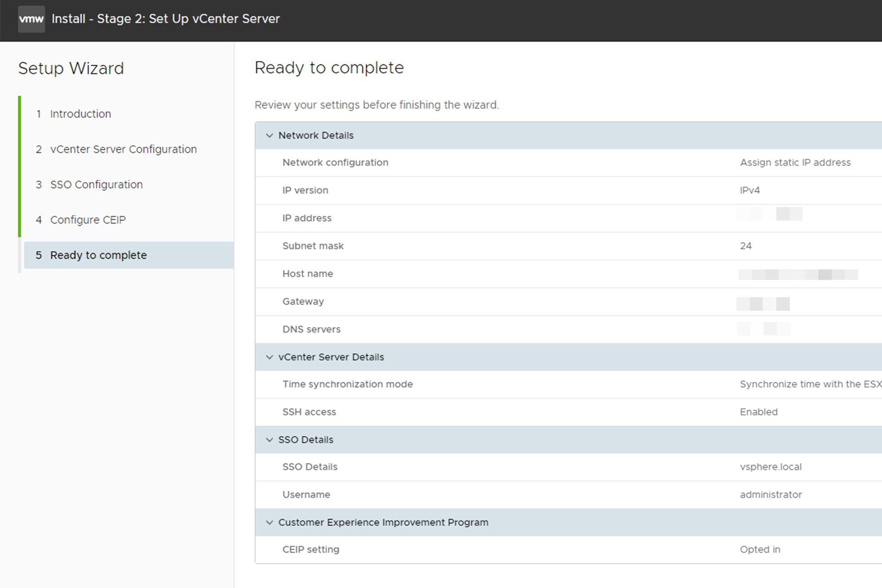The image size is (882, 588).
Task: Select step 5 Ready to complete
Action: click(x=129, y=255)
